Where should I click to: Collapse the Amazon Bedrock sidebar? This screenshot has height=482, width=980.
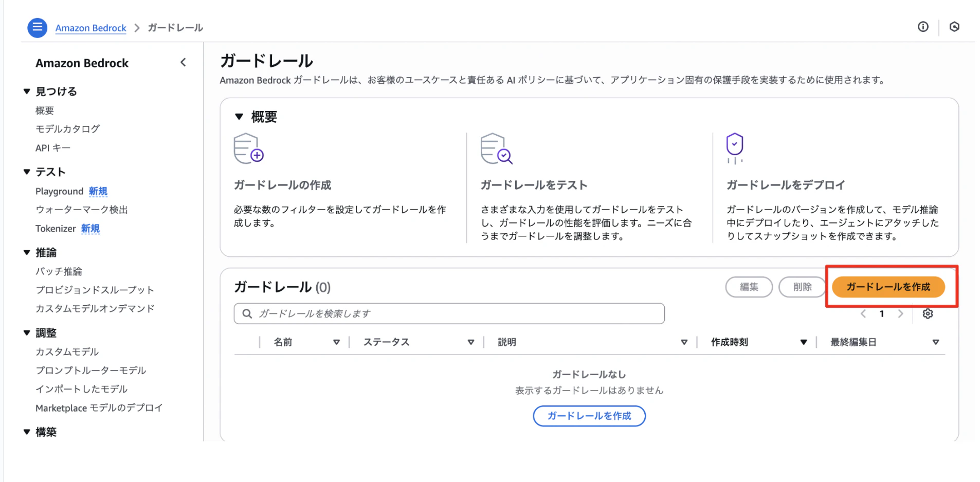coord(183,63)
